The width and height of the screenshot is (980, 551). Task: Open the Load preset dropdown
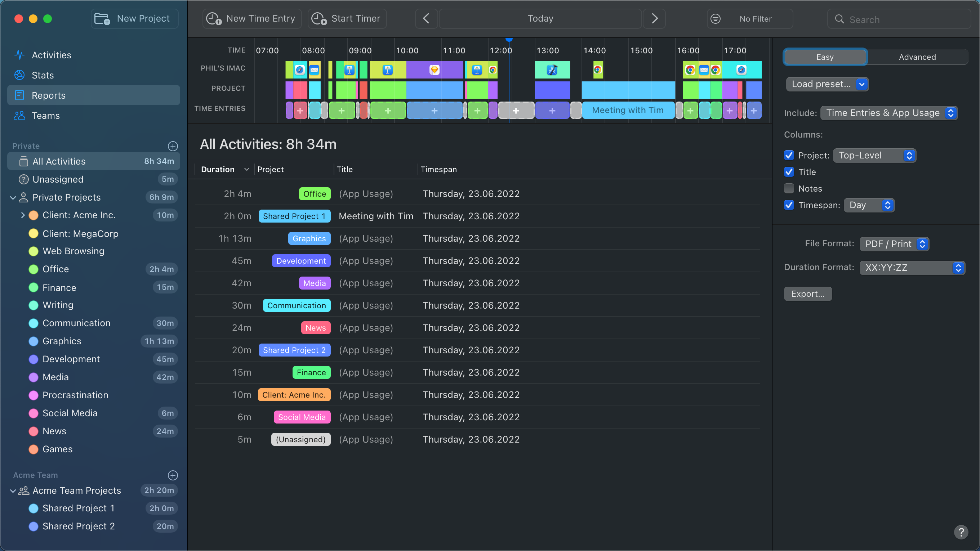(827, 84)
